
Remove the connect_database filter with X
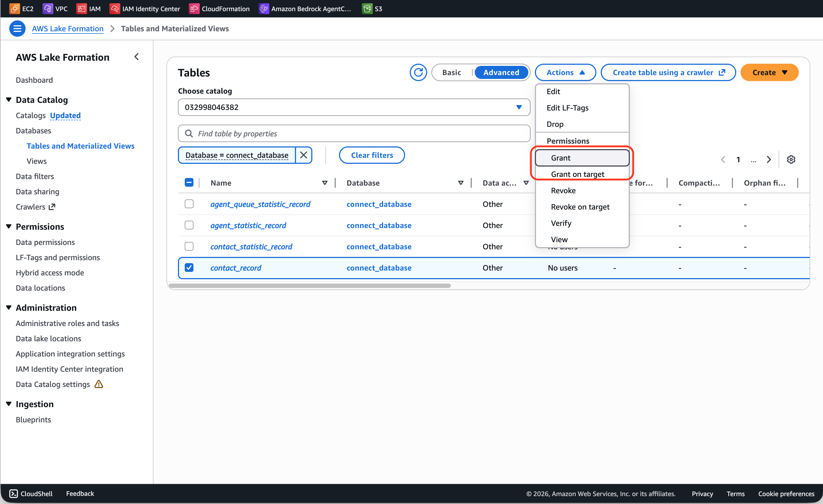(303, 155)
